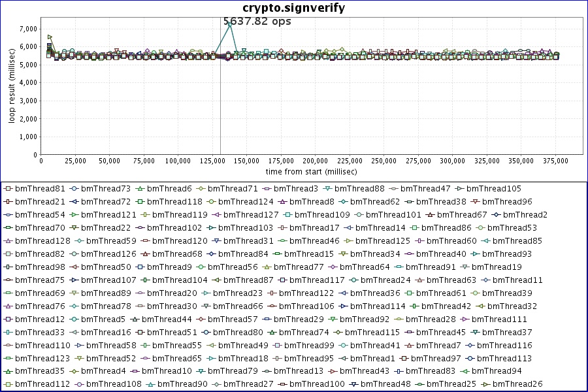The image size is (588, 392).
Task: Click the bmThread81 legend marker icon
Action: (x=8, y=188)
